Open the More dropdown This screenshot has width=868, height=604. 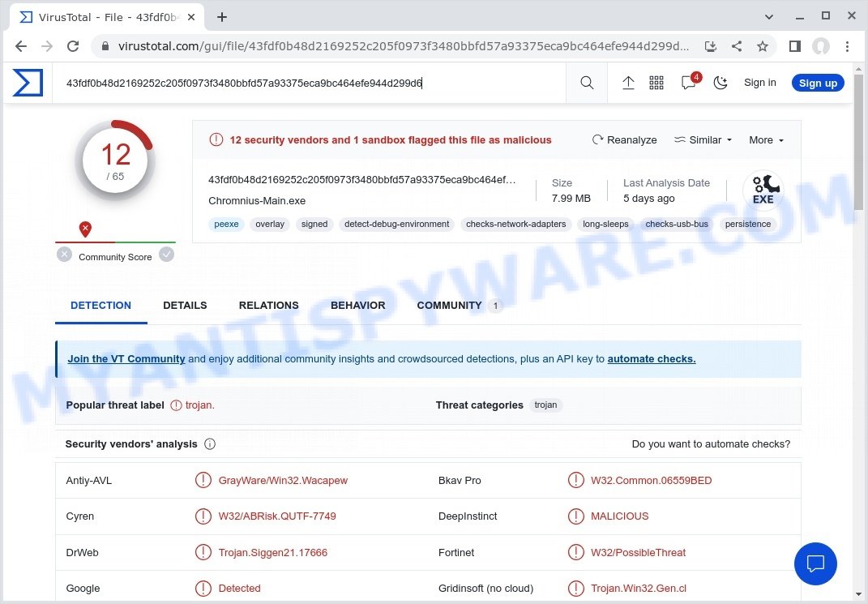pos(766,140)
